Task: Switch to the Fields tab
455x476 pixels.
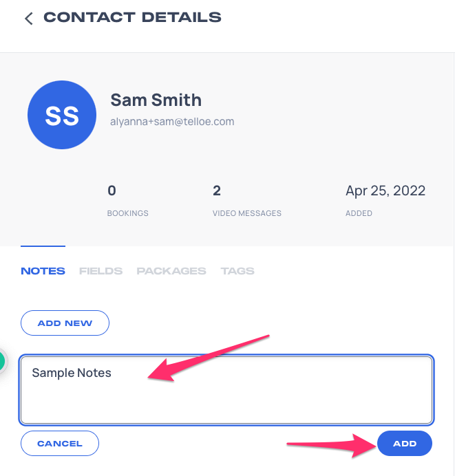Action: 100,271
